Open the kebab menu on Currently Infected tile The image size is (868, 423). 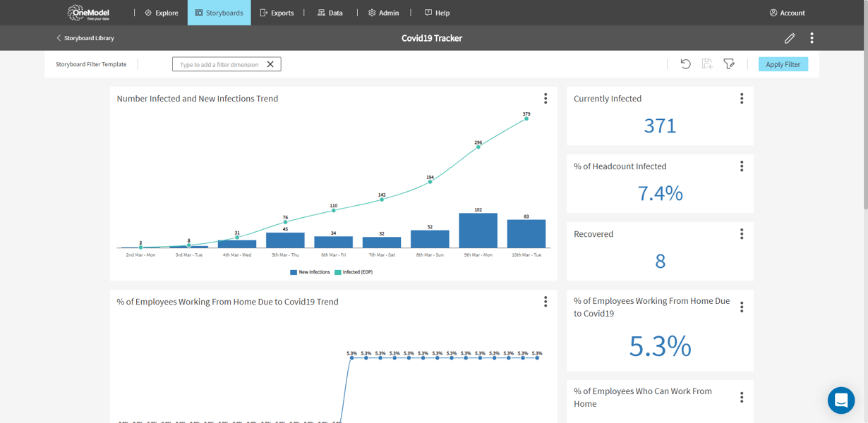742,99
